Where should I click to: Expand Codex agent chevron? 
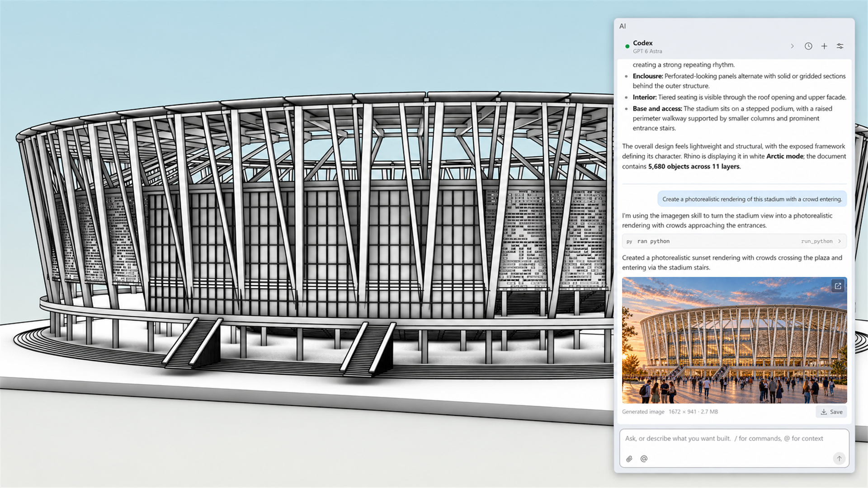click(792, 46)
